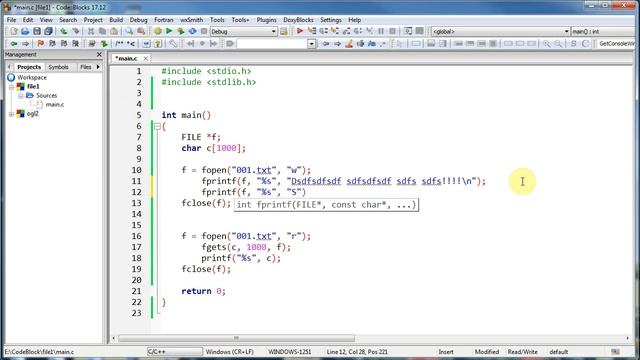Toggle the S source toolbar button
This screenshot has height=360, width=640.
pyautogui.click(x=573, y=44)
